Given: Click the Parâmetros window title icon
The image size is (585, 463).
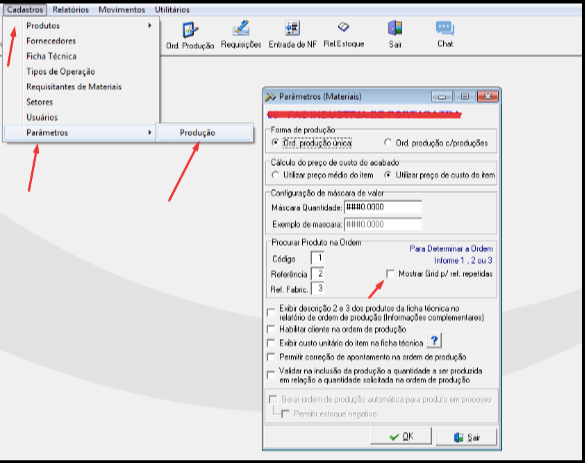Looking at the screenshot, I should 270,97.
